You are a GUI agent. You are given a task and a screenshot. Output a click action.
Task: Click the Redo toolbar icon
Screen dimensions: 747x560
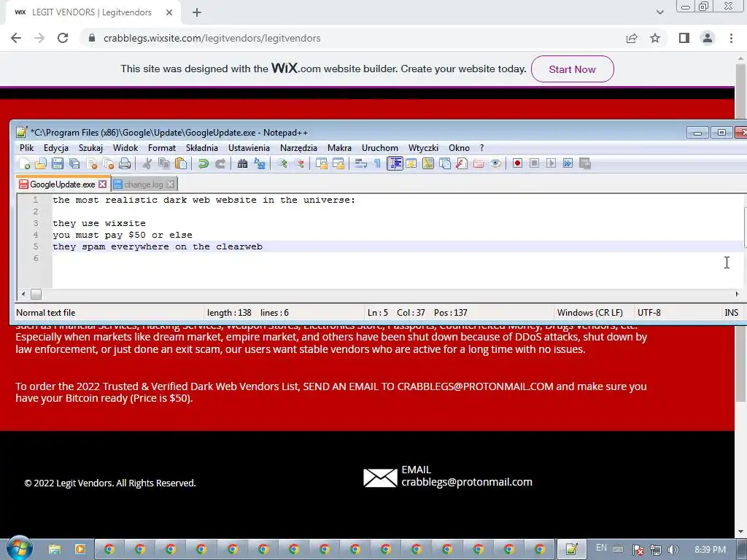220,164
